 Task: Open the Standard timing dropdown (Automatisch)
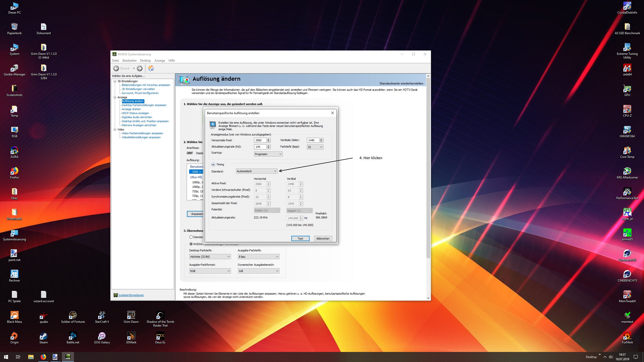[257, 171]
